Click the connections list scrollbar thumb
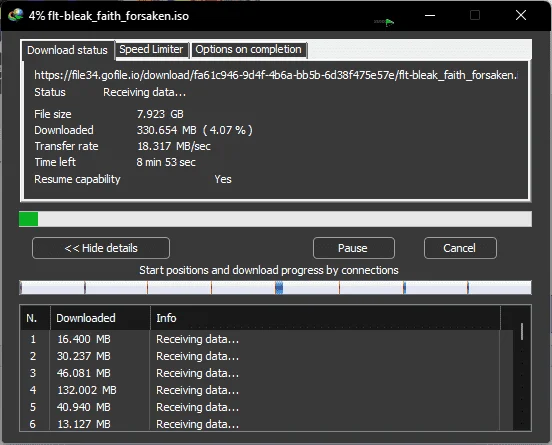Viewport: 552px width, 445px height. point(522,332)
